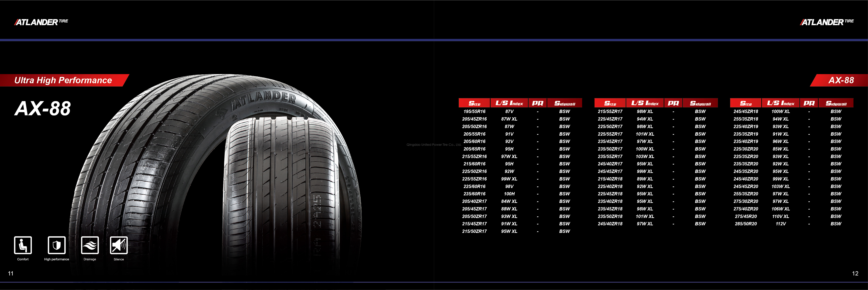The width and height of the screenshot is (868, 290).
Task: Click the Size header of the first table
Action: (475, 103)
